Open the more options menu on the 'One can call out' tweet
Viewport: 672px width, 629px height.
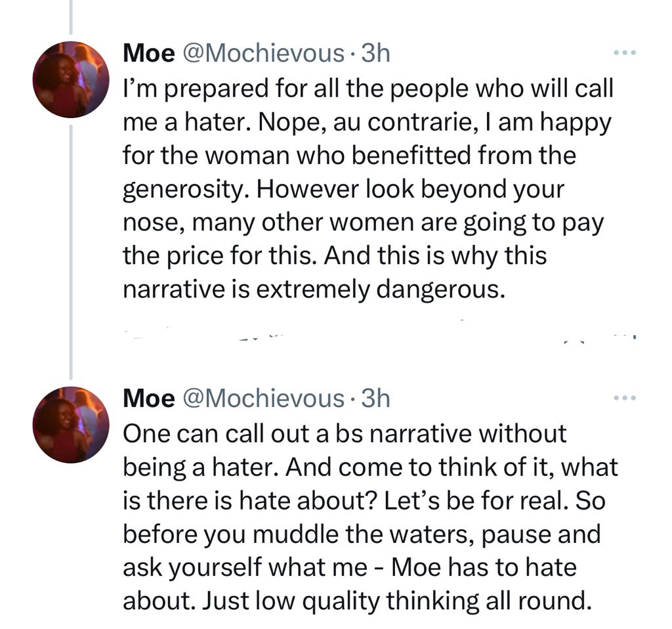pos(625,398)
